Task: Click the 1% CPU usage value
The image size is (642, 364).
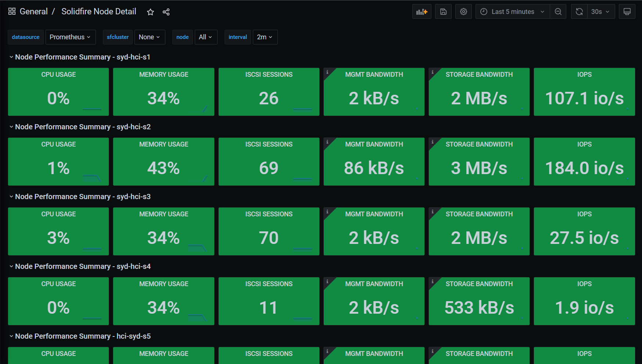Action: (58, 168)
